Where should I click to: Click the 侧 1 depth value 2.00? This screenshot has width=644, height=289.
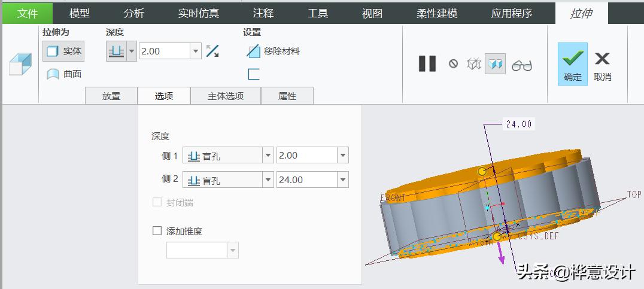click(307, 156)
